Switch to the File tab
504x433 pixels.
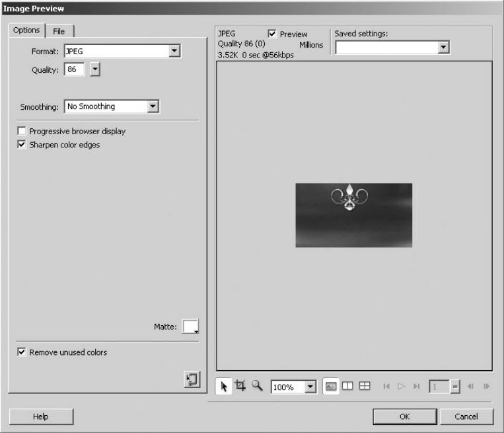click(59, 31)
